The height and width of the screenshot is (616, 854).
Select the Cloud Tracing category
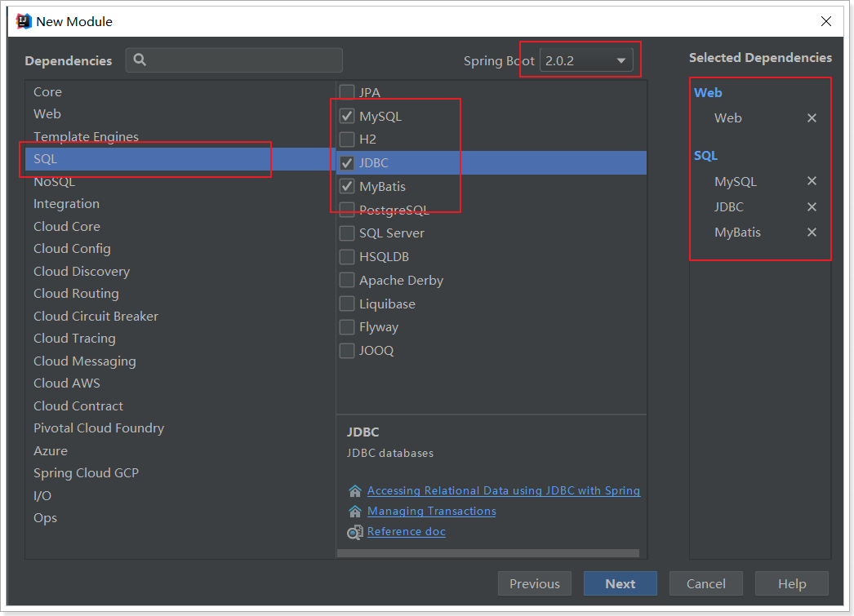point(180,339)
